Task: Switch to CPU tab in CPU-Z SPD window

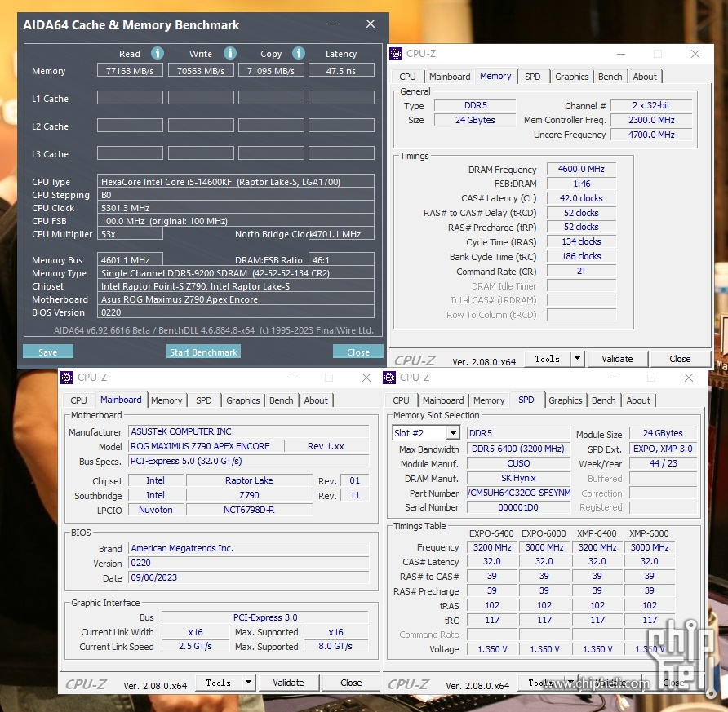Action: pyautogui.click(x=402, y=400)
